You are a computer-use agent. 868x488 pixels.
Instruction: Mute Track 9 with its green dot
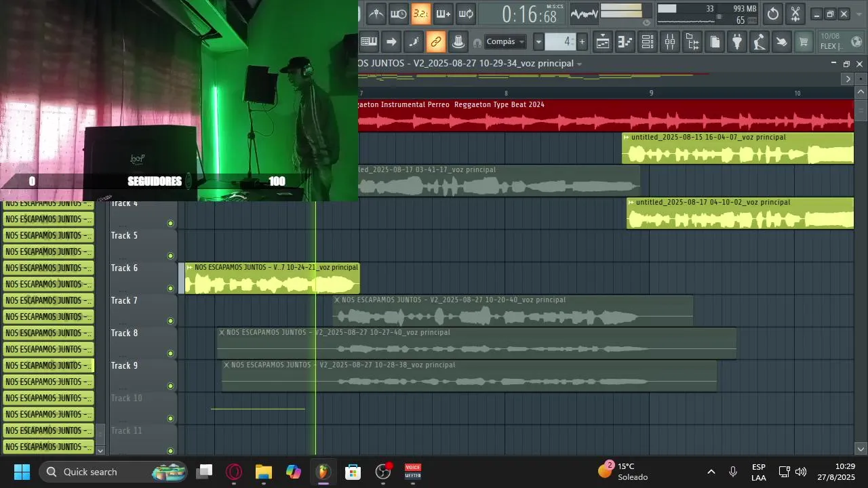pyautogui.click(x=170, y=386)
